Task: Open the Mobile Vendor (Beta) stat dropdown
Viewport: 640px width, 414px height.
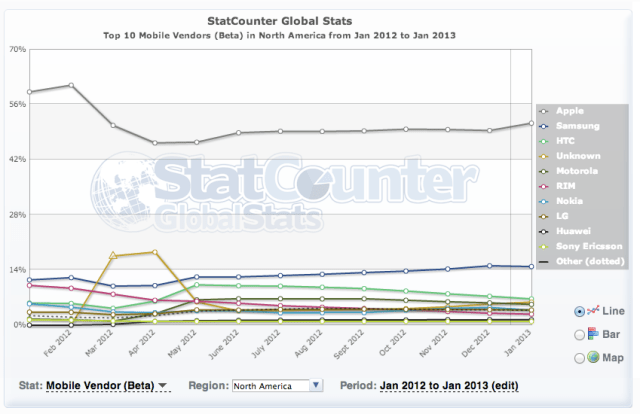Action: pos(108,385)
